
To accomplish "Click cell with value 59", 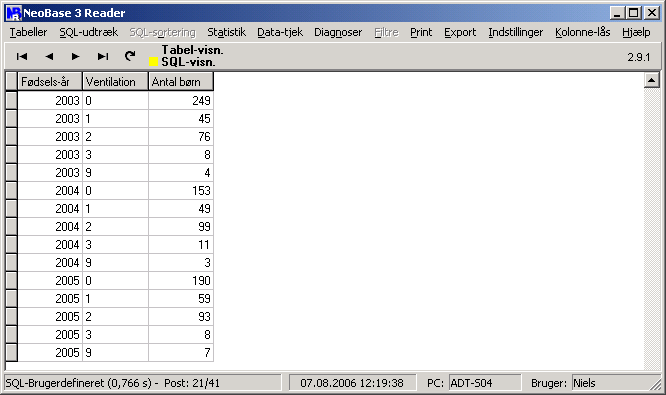I will point(181,299).
